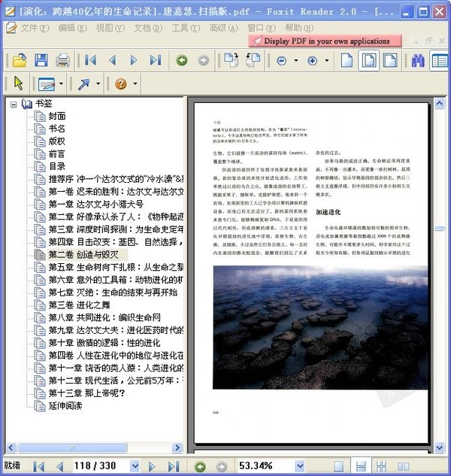Image resolution: width=451 pixels, height=476 pixels.
Task: Toggle continuous facing layout in status bar
Action: pyautogui.click(x=381, y=466)
